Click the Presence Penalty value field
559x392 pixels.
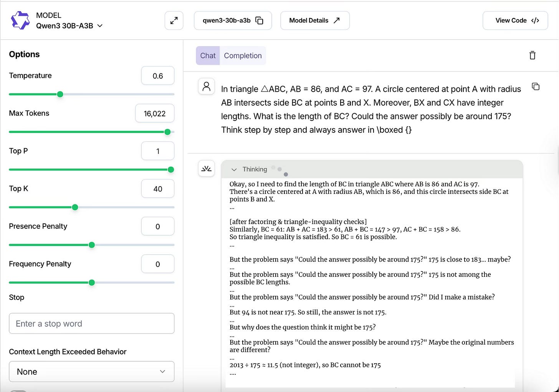[158, 226]
